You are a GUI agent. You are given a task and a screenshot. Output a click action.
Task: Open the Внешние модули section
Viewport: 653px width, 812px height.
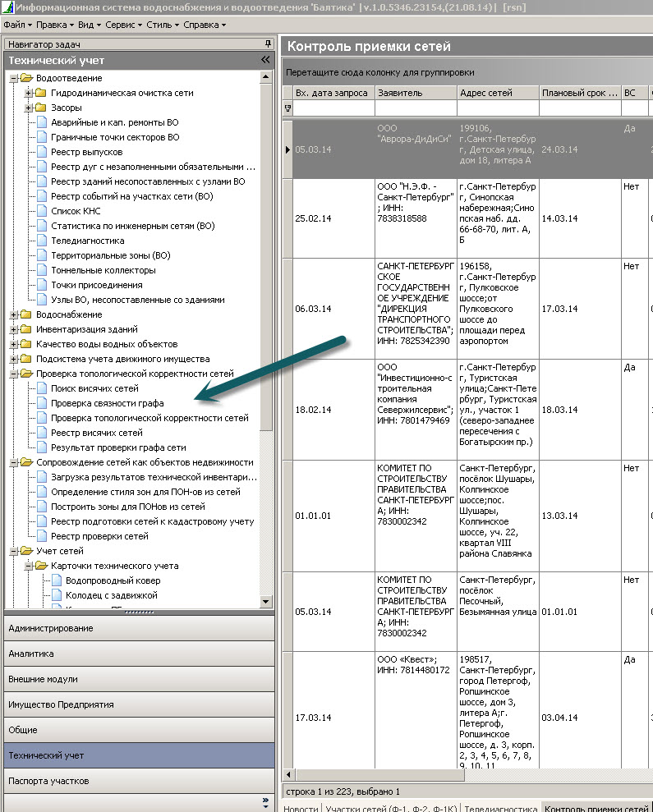[x=139, y=679]
